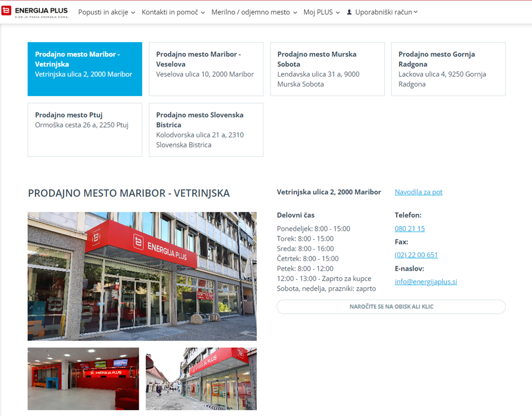
Task: Click the fax number (02) 22 00 651
Action: coord(416,255)
